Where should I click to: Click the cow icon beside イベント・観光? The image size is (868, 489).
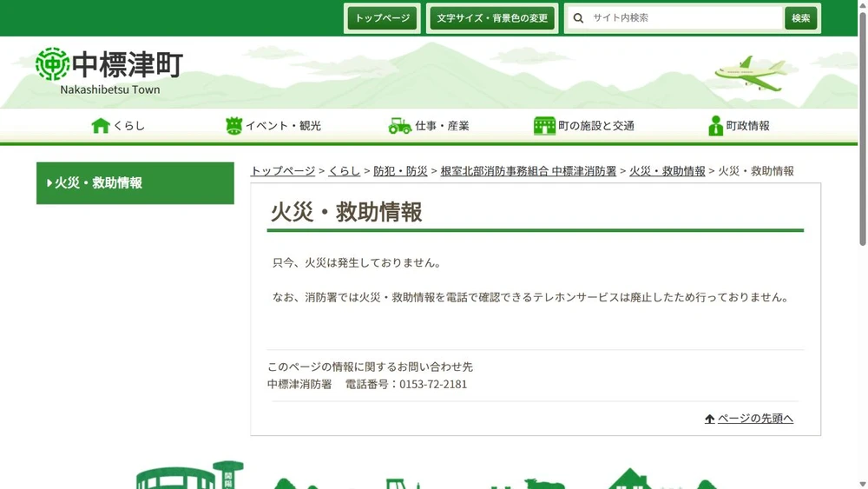(x=234, y=126)
